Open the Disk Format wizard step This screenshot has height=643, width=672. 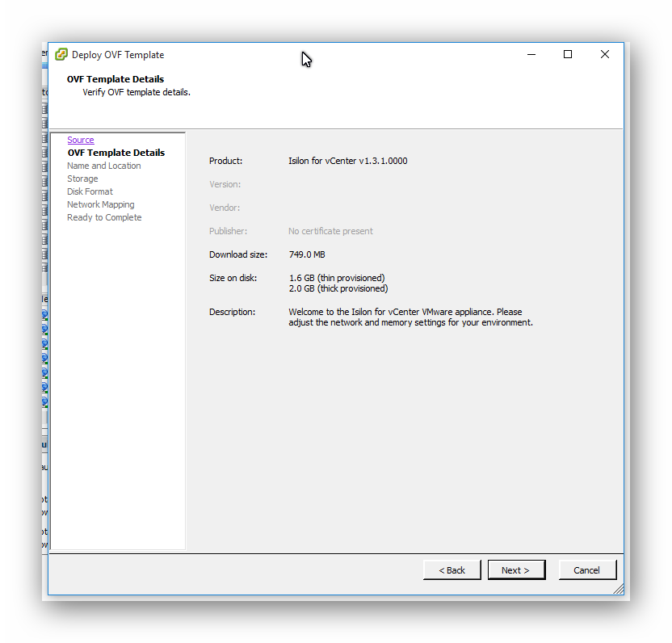coord(90,191)
